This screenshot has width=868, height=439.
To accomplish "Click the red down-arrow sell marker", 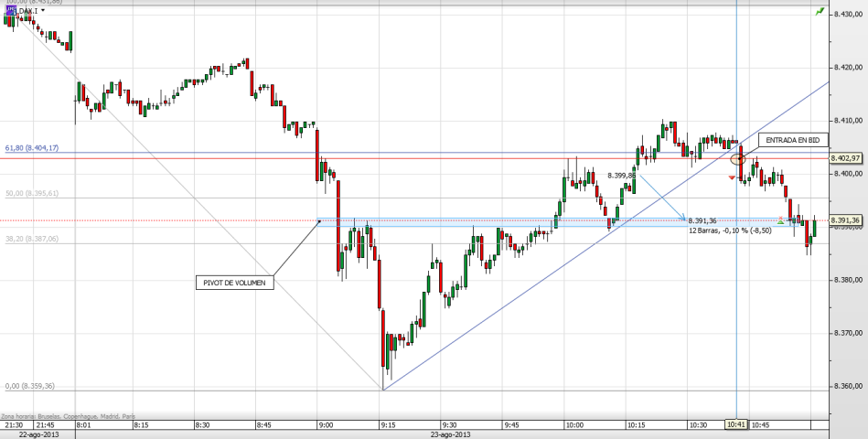I will [x=732, y=177].
